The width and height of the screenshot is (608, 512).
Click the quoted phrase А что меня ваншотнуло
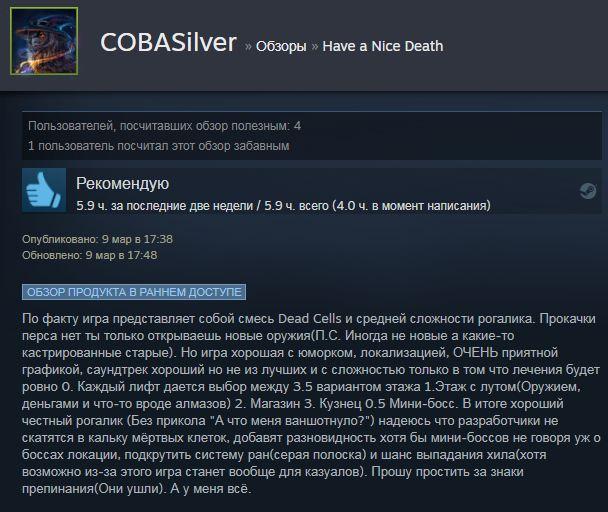click(289, 421)
